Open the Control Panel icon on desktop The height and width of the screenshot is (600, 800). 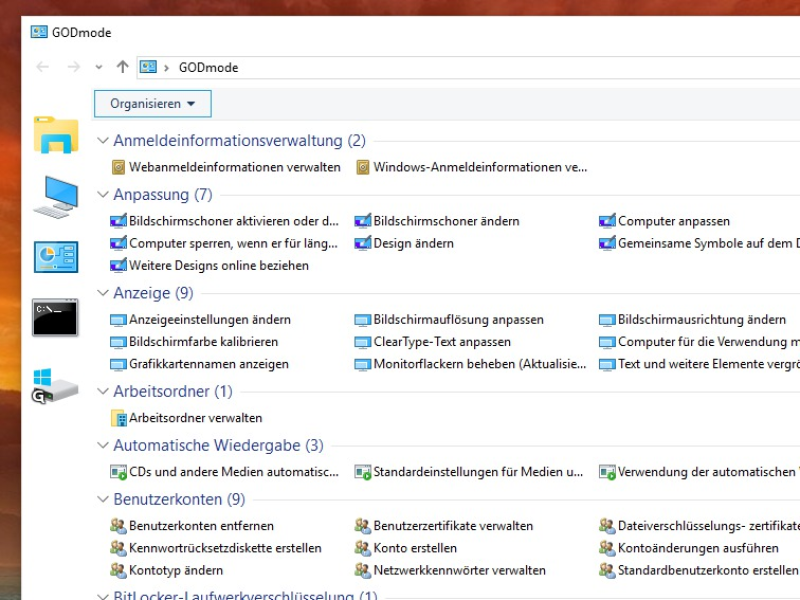(56, 257)
